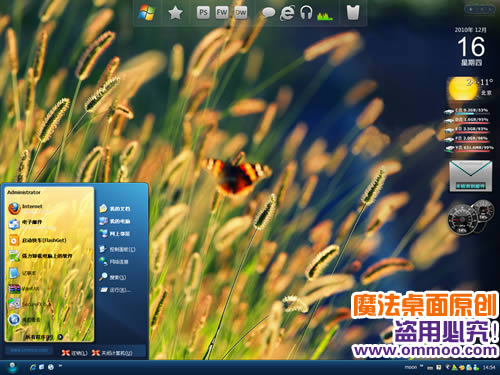
Task: Open the headphones music icon in dock
Action: 306,13
